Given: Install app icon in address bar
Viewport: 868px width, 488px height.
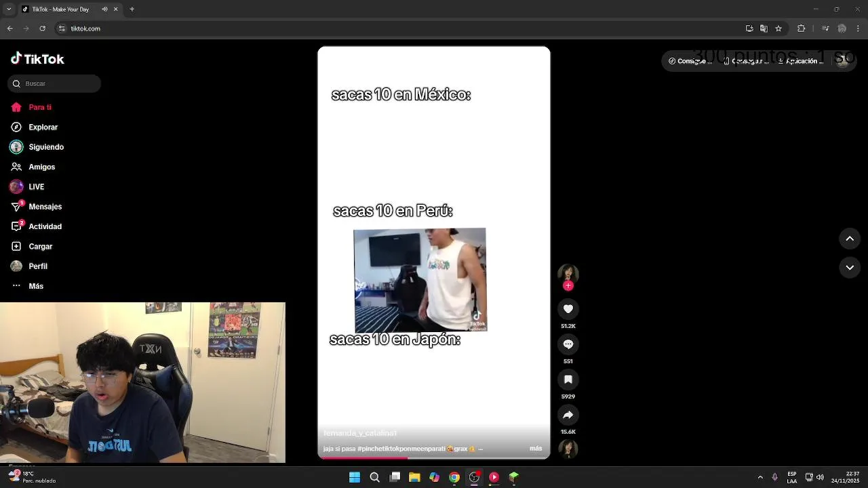Looking at the screenshot, I should point(749,28).
